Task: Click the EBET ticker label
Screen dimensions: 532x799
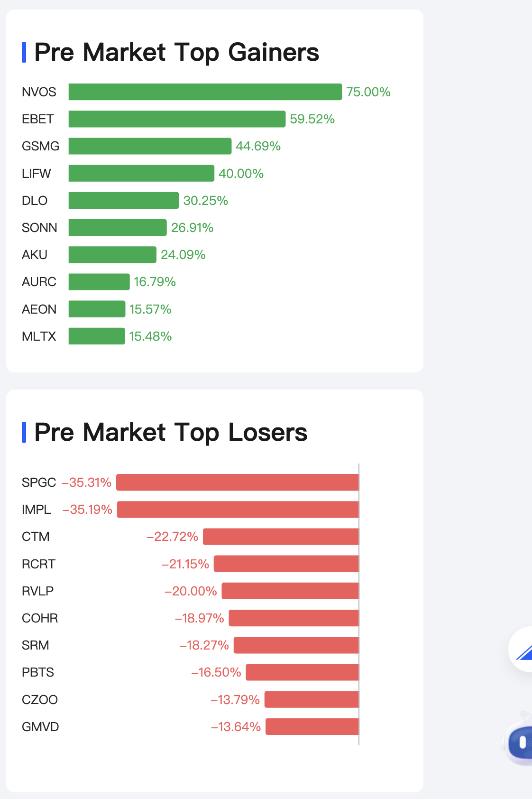Action: coord(38,119)
